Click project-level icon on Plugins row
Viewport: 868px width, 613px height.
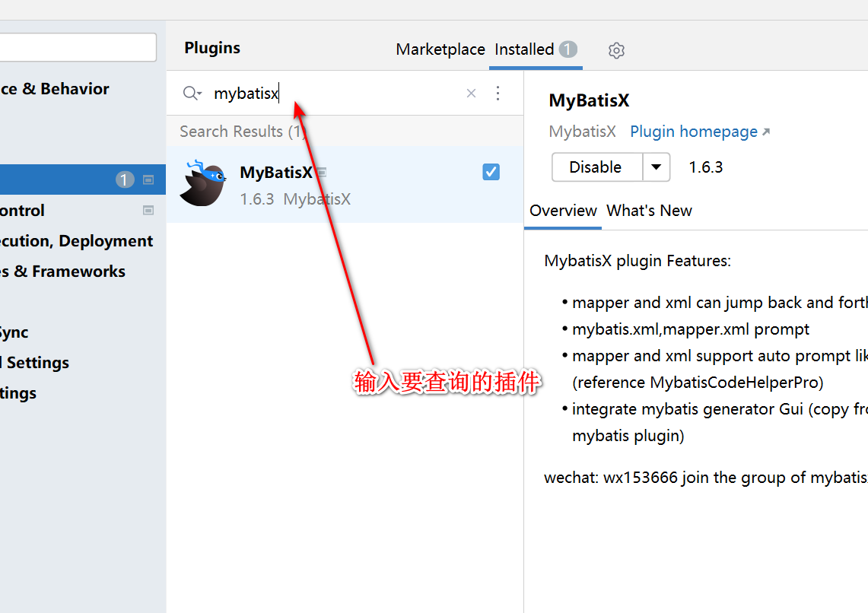(148, 179)
